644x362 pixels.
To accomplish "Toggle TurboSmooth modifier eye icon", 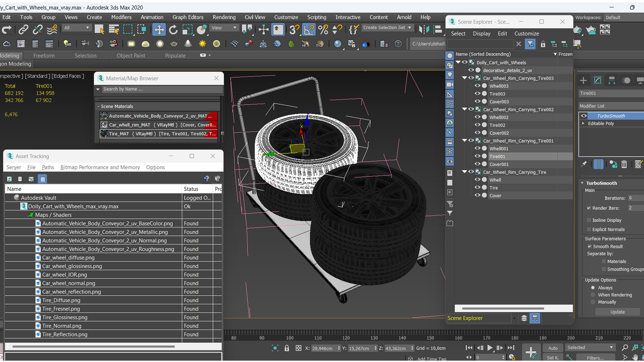I will click(584, 116).
